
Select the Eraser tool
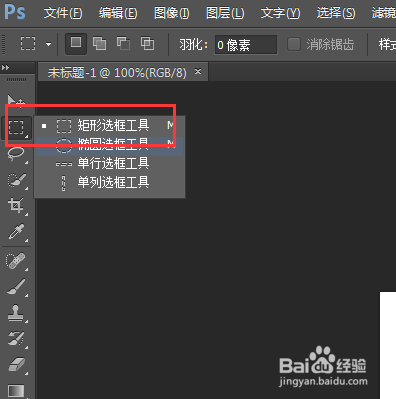(x=16, y=365)
